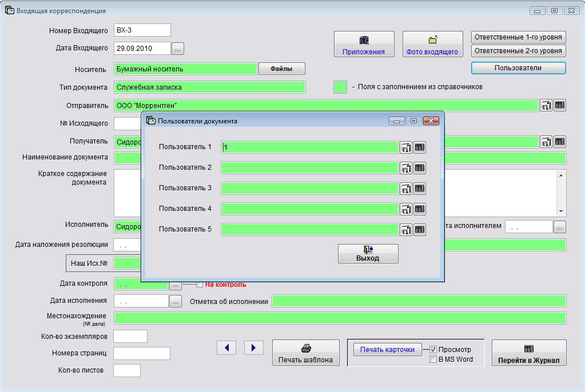Go to previous record with left arrow
This screenshot has width=585, height=392.
coord(226,347)
